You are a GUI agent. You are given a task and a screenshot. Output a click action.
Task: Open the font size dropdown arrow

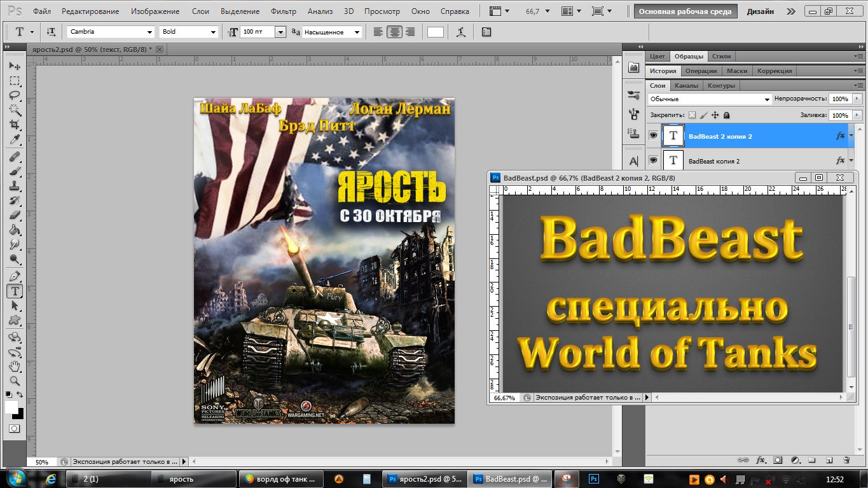point(280,32)
